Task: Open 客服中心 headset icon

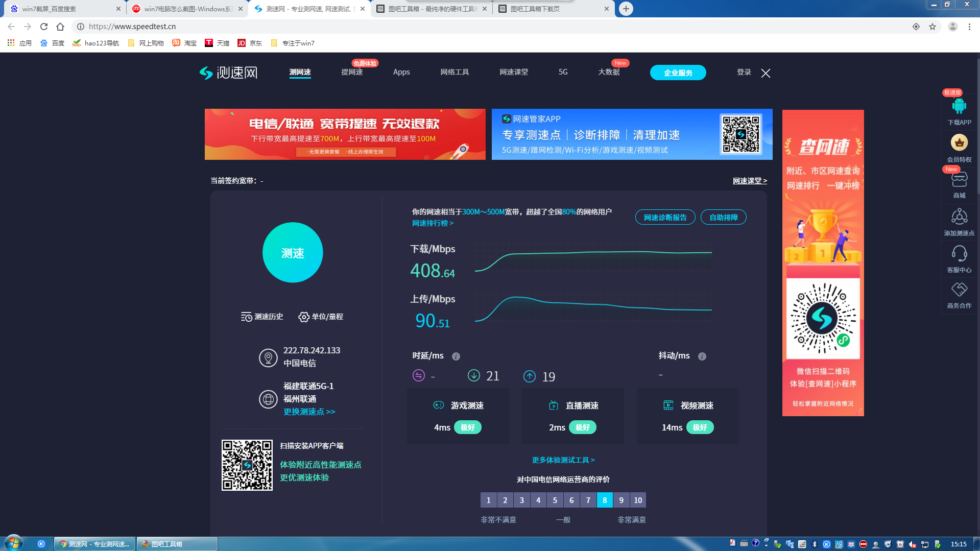Action: pos(959,254)
